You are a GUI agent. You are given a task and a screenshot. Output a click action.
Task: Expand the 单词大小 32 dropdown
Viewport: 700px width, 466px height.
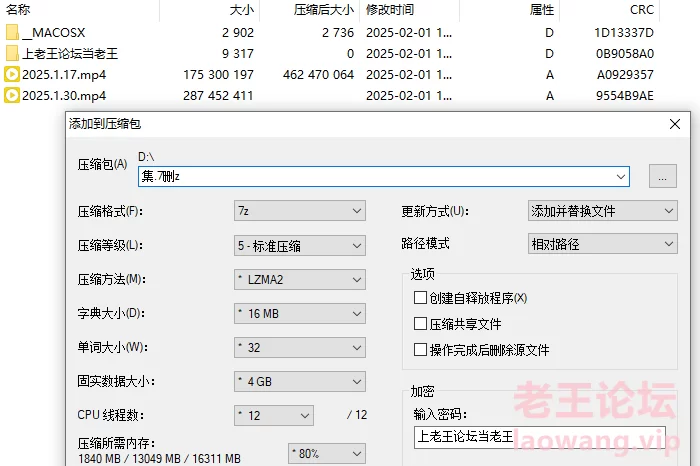300,347
